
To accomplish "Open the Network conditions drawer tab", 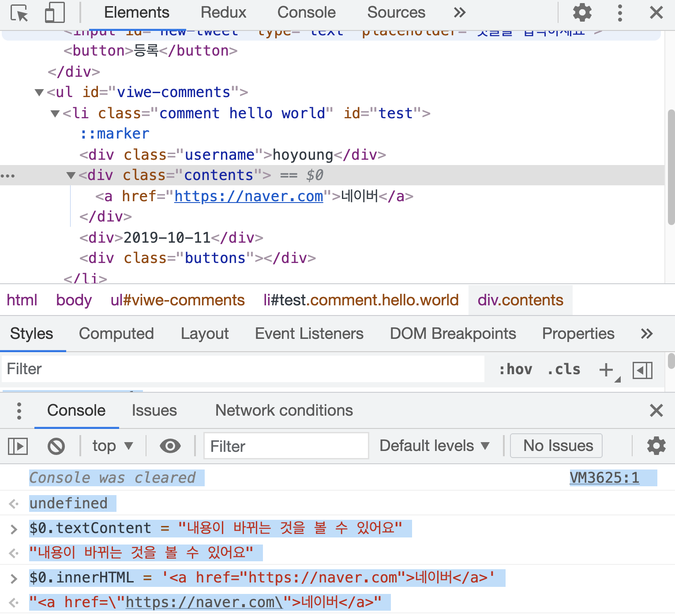I will [x=284, y=411].
